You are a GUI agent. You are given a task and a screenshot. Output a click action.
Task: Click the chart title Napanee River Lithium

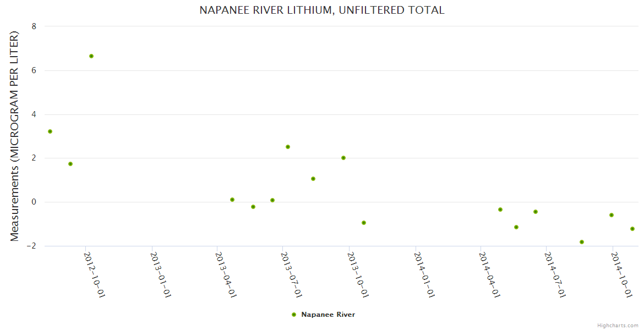(322, 10)
